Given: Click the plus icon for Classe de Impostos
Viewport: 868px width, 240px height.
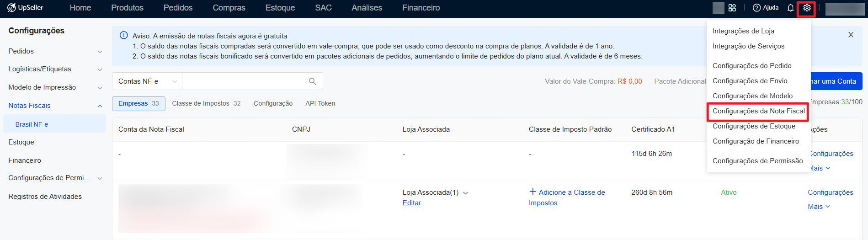Looking at the screenshot, I should tap(533, 192).
